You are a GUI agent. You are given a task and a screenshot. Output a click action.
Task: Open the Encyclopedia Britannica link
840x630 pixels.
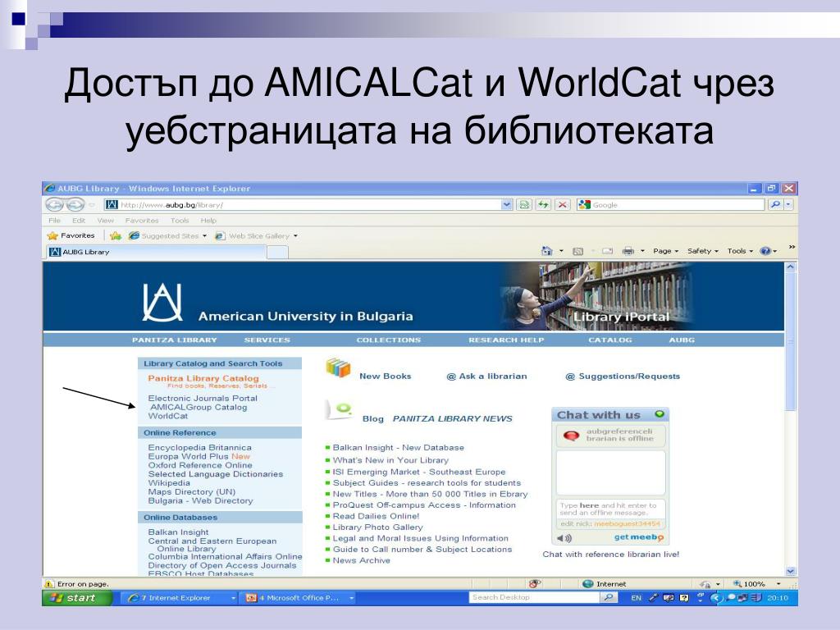pos(199,447)
